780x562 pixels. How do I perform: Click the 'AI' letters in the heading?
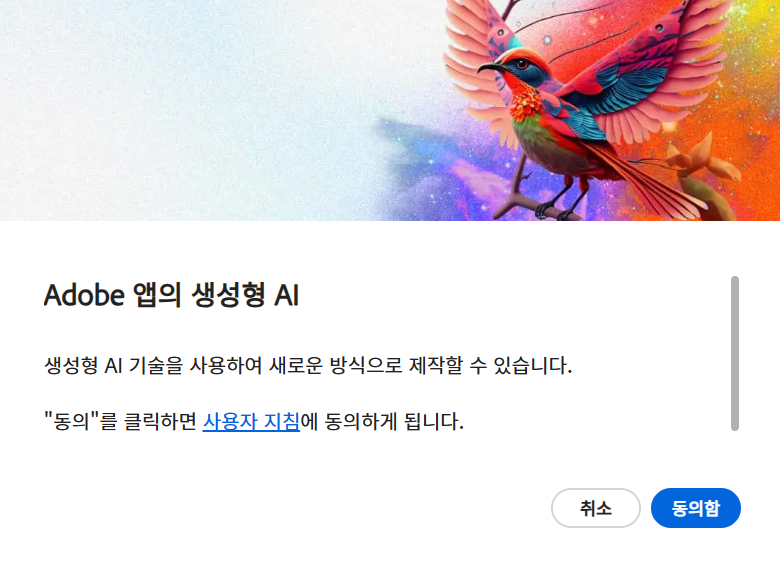[x=287, y=295]
